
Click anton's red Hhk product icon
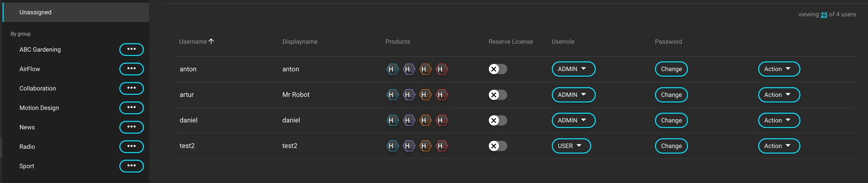442,69
